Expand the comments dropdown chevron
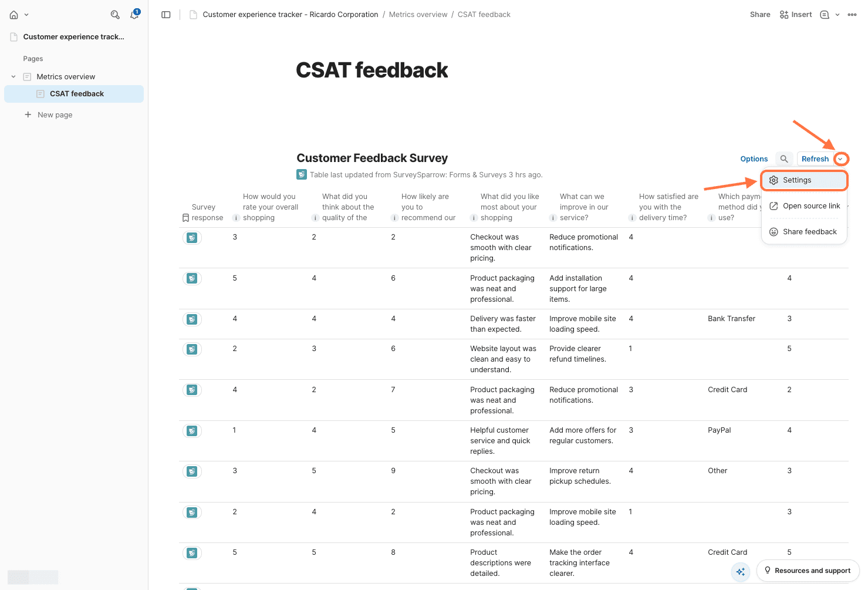The height and width of the screenshot is (590, 868). click(x=837, y=15)
